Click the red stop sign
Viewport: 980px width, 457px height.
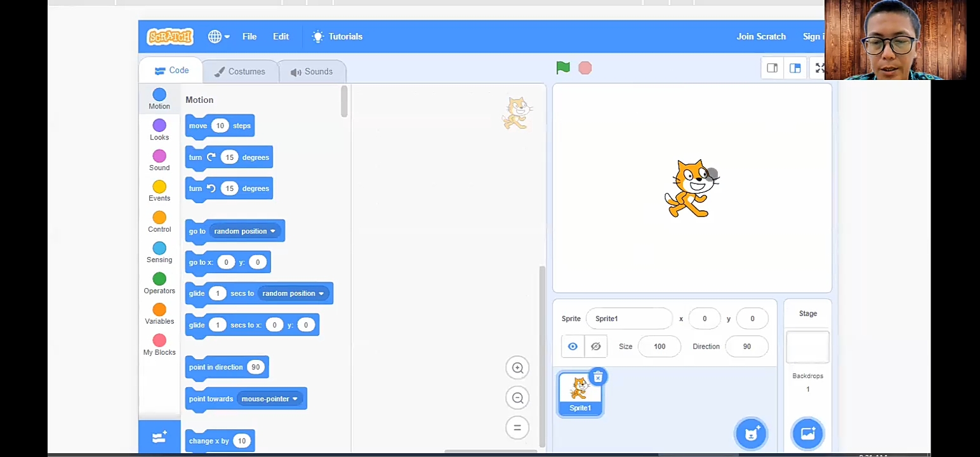click(x=584, y=67)
